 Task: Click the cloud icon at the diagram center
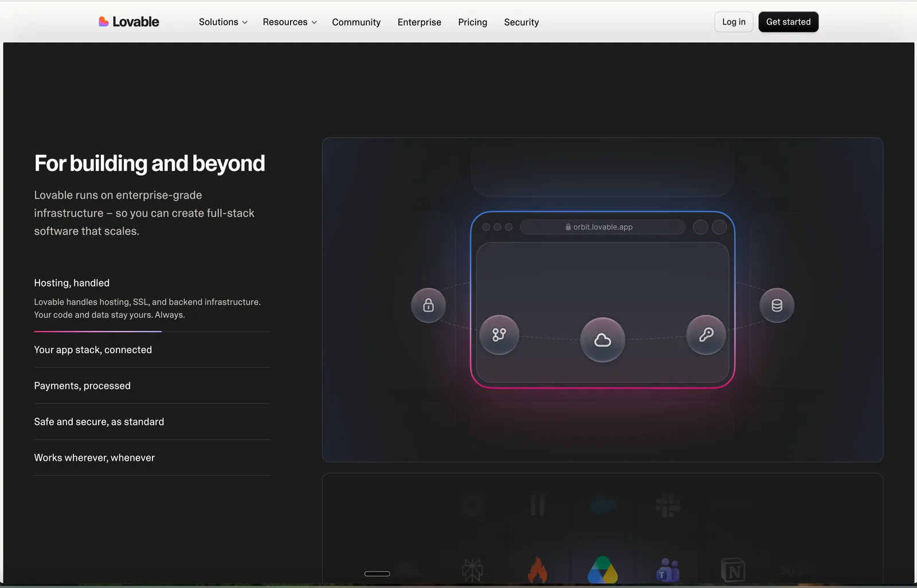(x=602, y=340)
